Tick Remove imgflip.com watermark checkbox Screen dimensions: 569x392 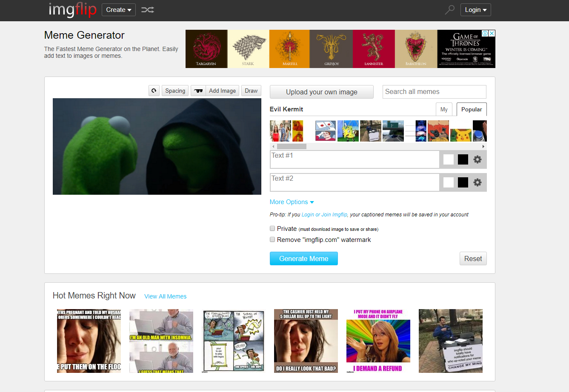tap(272, 239)
